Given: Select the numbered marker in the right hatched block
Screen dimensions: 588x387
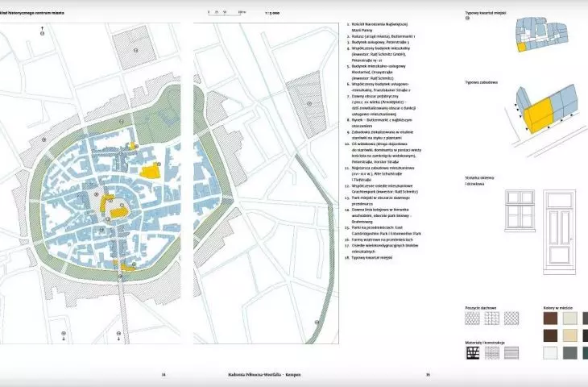Looking at the screenshot, I should tap(309, 103).
